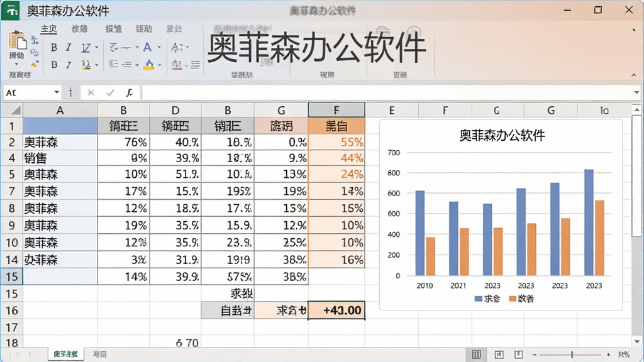
Task: Open the Underline style dropdown arrow
Action: 97,48
